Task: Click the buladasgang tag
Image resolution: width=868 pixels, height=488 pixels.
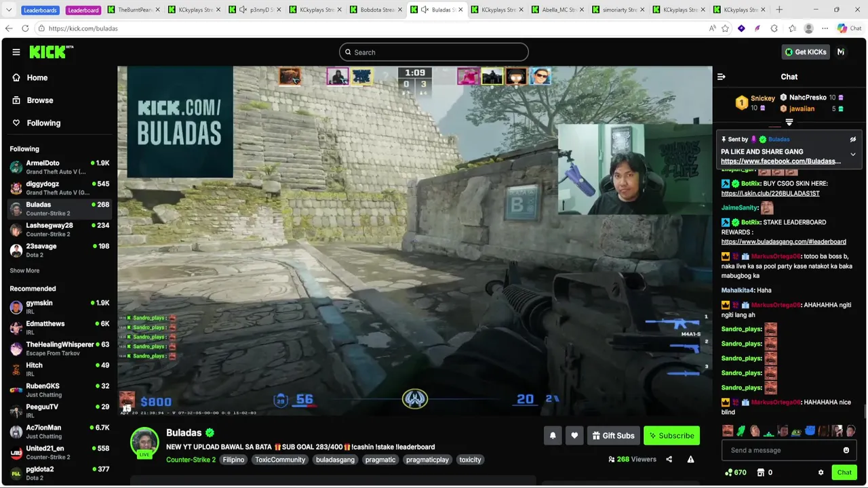Action: (335, 460)
